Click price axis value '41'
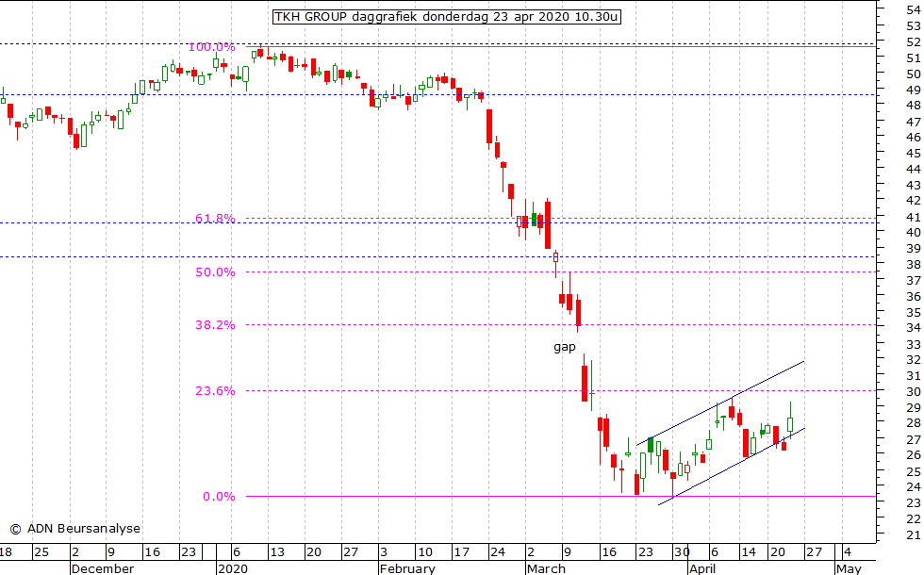 (x=914, y=217)
